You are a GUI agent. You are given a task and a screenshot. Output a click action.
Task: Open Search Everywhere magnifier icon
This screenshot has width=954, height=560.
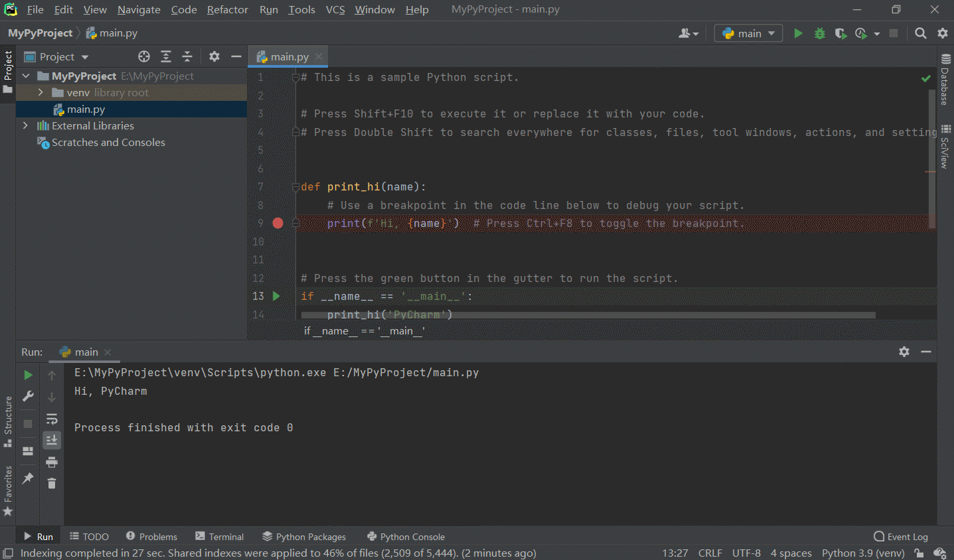coord(920,33)
